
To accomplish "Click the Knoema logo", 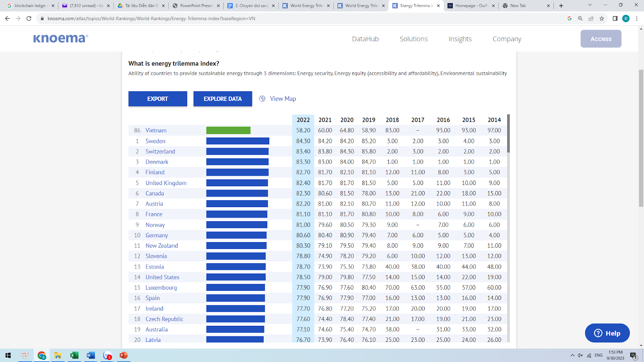I will [60, 38].
